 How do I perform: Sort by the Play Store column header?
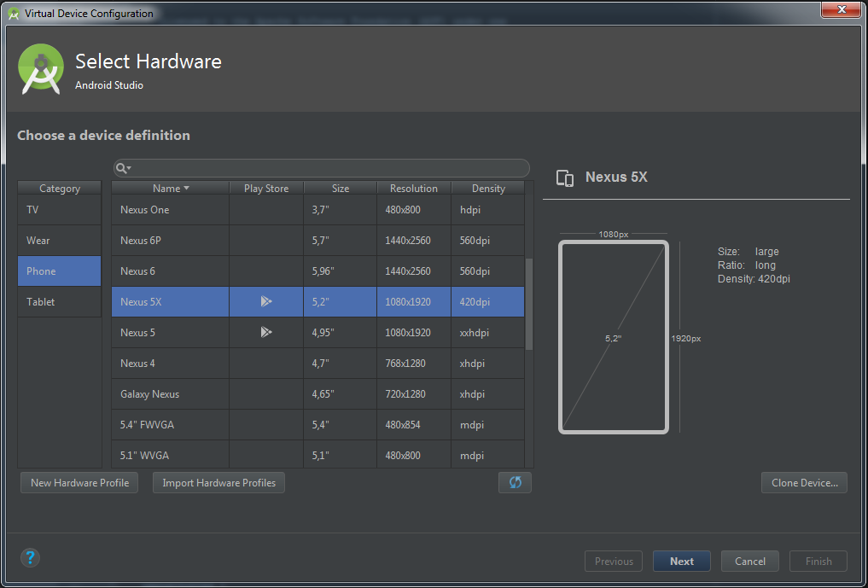(266, 189)
